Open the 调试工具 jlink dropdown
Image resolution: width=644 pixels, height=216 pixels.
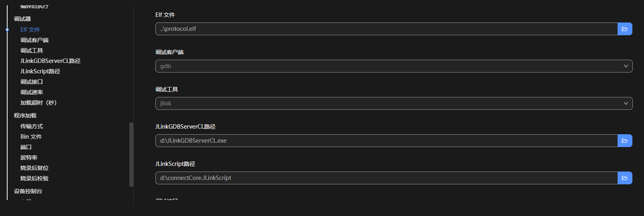click(x=394, y=103)
